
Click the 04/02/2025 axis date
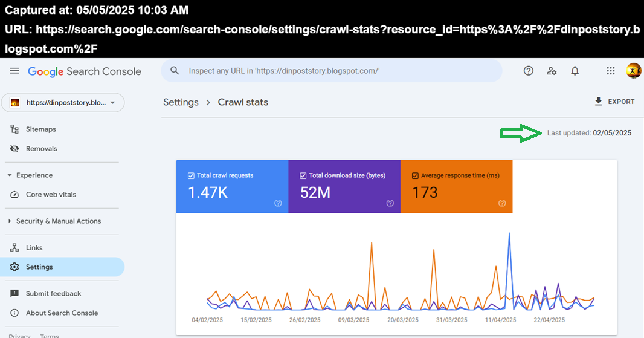tap(207, 320)
